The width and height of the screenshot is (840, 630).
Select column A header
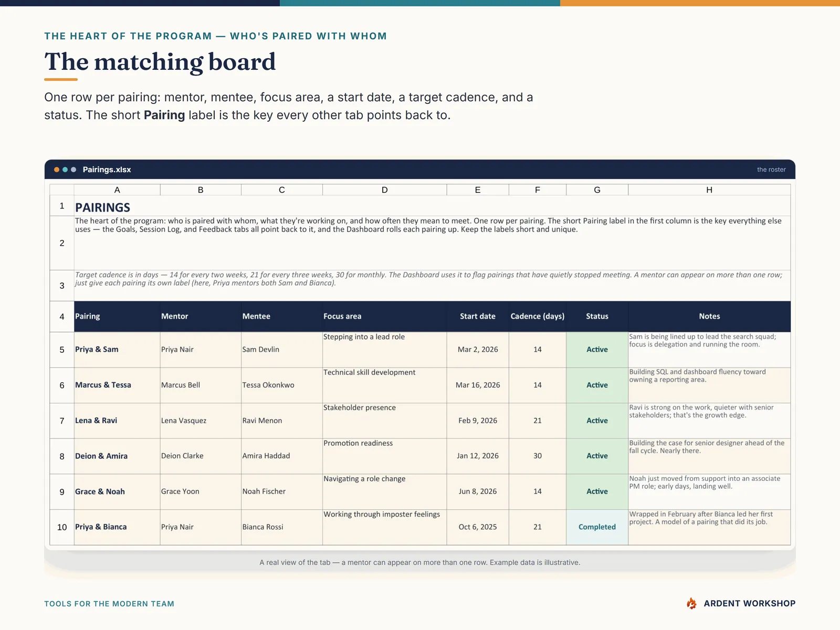(x=117, y=190)
